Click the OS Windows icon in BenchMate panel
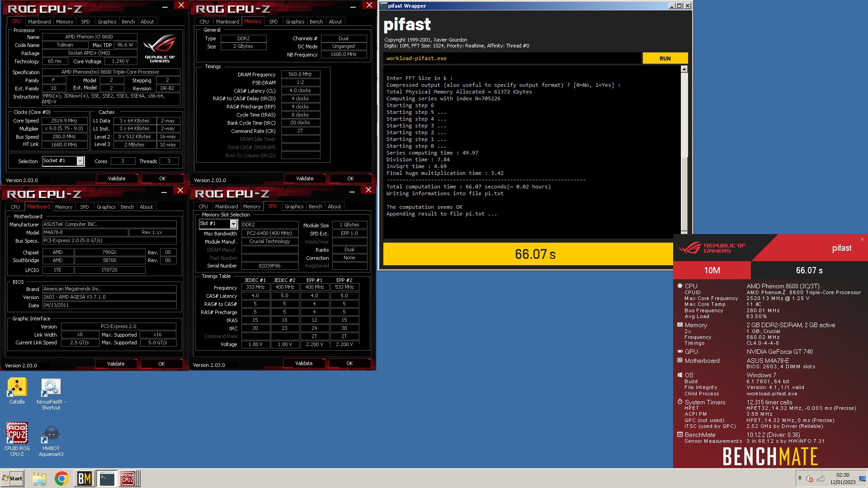 pyautogui.click(x=679, y=375)
